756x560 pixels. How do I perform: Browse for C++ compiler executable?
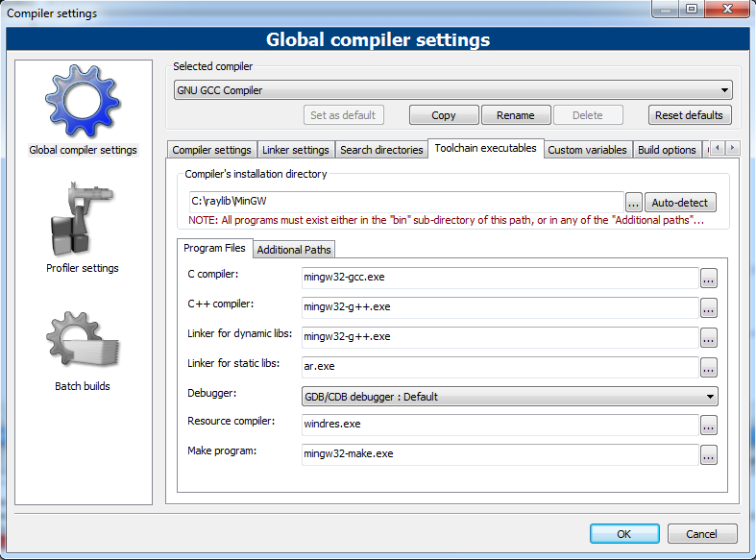[708, 308]
